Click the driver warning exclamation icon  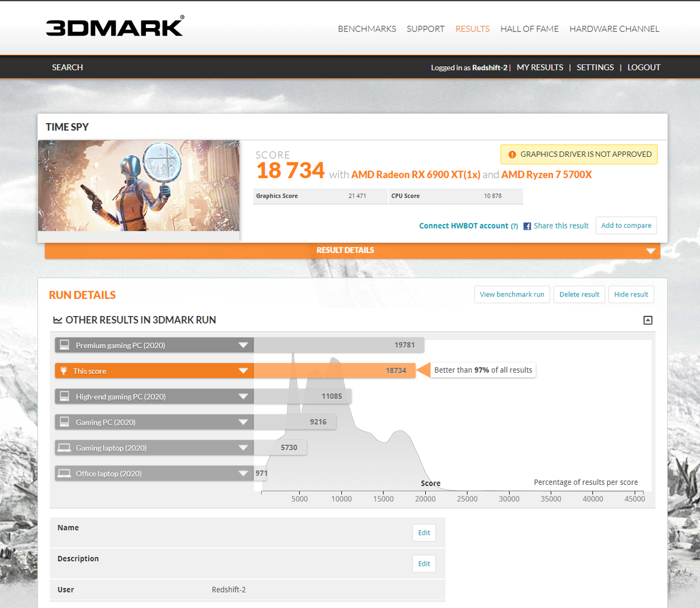(x=512, y=155)
